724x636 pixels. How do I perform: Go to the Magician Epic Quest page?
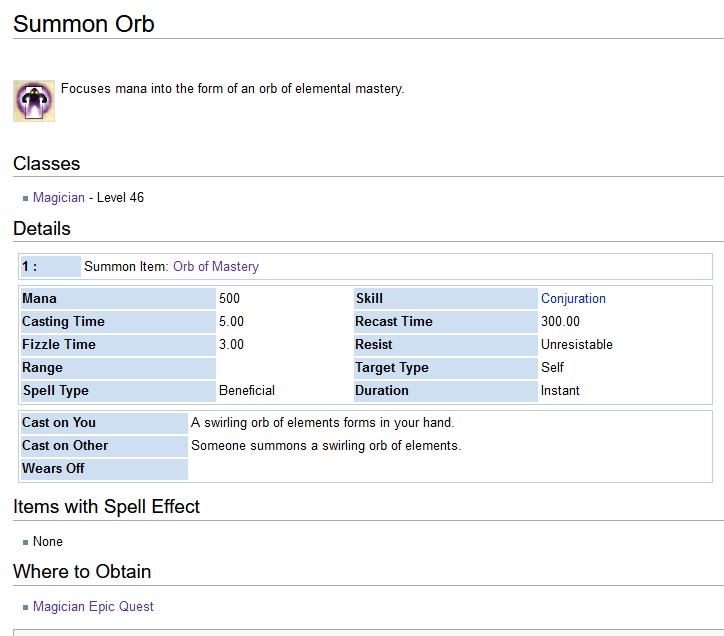coord(93,607)
